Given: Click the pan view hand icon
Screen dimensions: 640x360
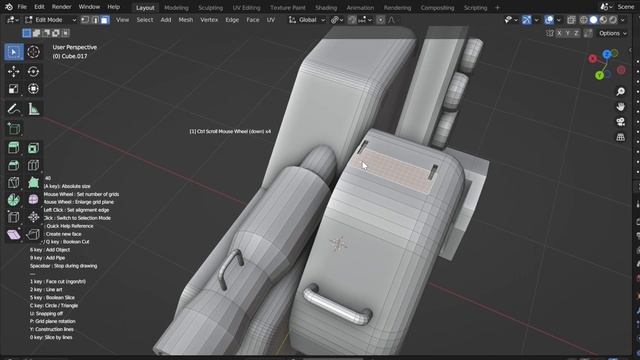Looking at the screenshot, I should point(620,107).
